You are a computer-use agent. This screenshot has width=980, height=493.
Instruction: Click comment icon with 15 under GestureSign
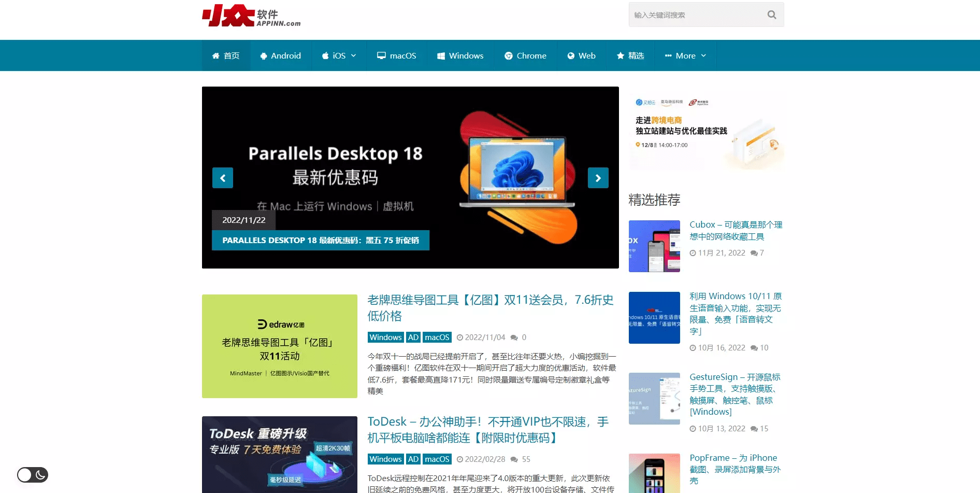click(x=754, y=429)
